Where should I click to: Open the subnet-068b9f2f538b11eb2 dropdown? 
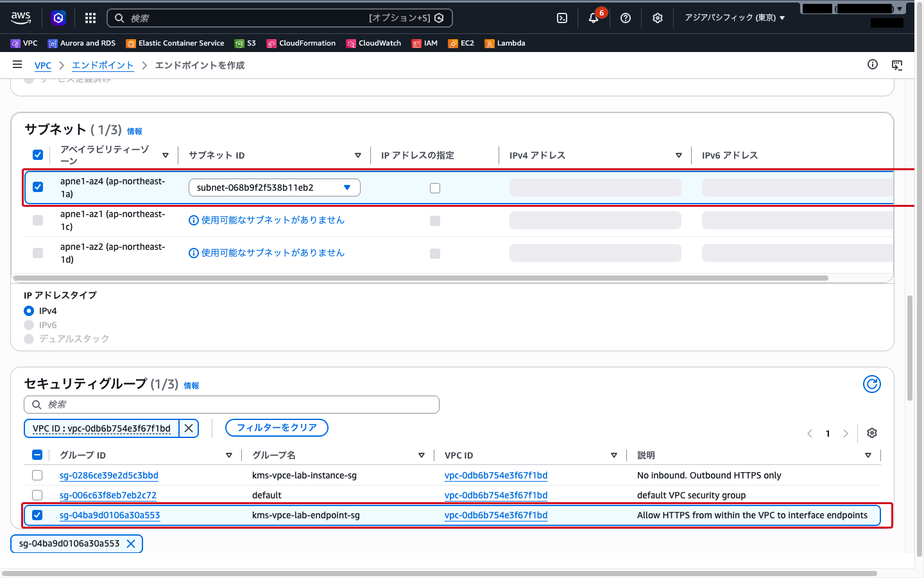275,188
